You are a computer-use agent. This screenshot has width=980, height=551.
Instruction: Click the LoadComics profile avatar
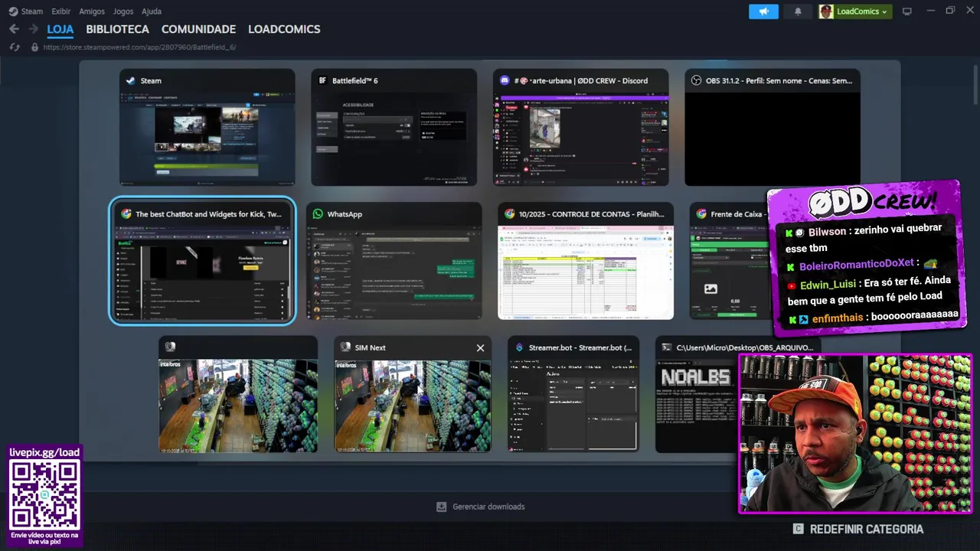[826, 11]
